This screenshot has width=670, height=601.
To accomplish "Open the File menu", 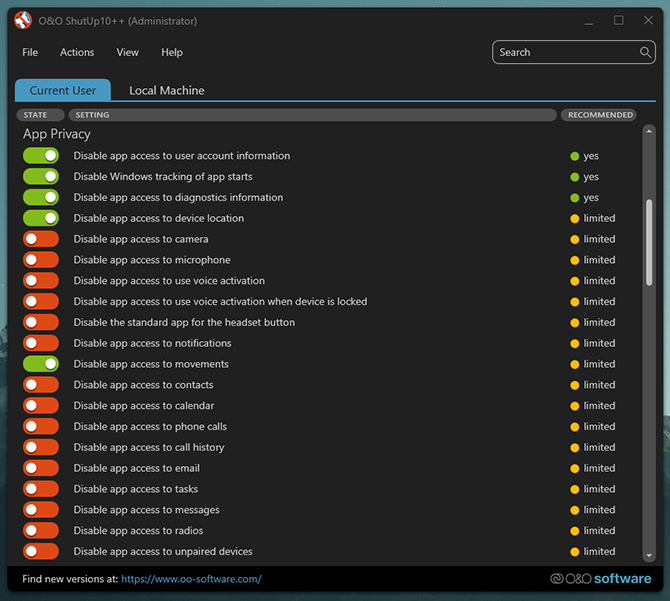I will (x=30, y=52).
